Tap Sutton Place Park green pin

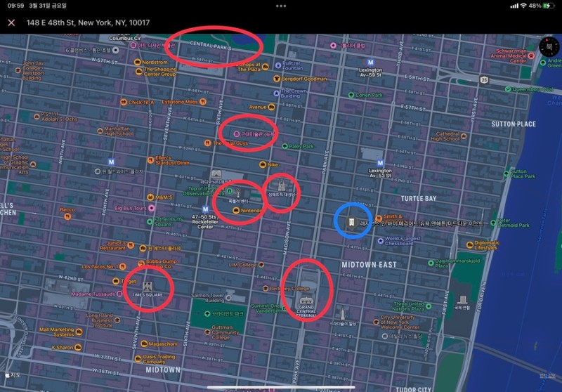506,174
